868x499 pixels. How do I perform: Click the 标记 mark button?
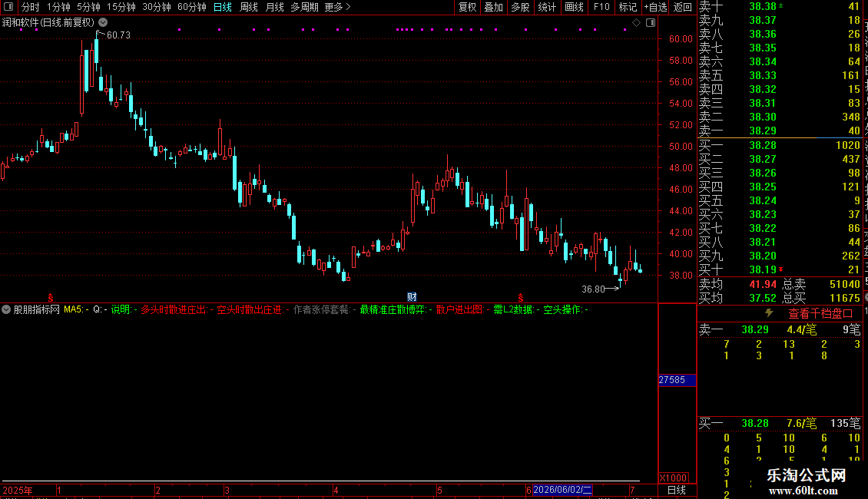[x=628, y=7]
